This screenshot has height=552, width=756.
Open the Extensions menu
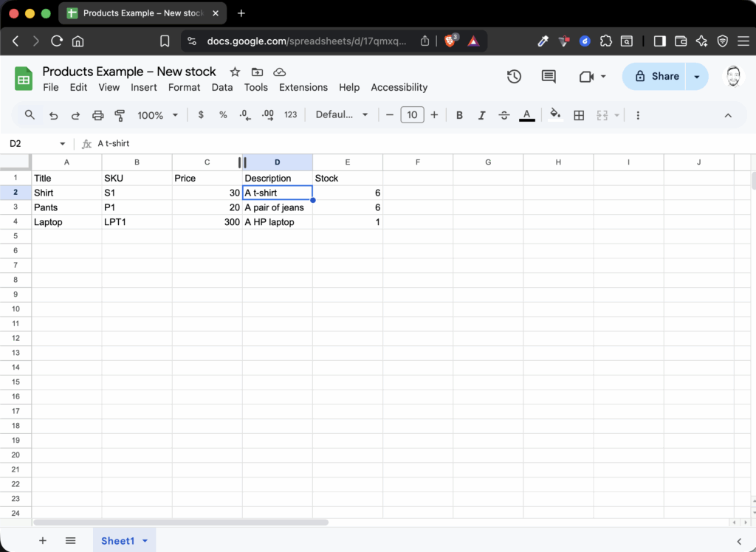click(x=303, y=87)
